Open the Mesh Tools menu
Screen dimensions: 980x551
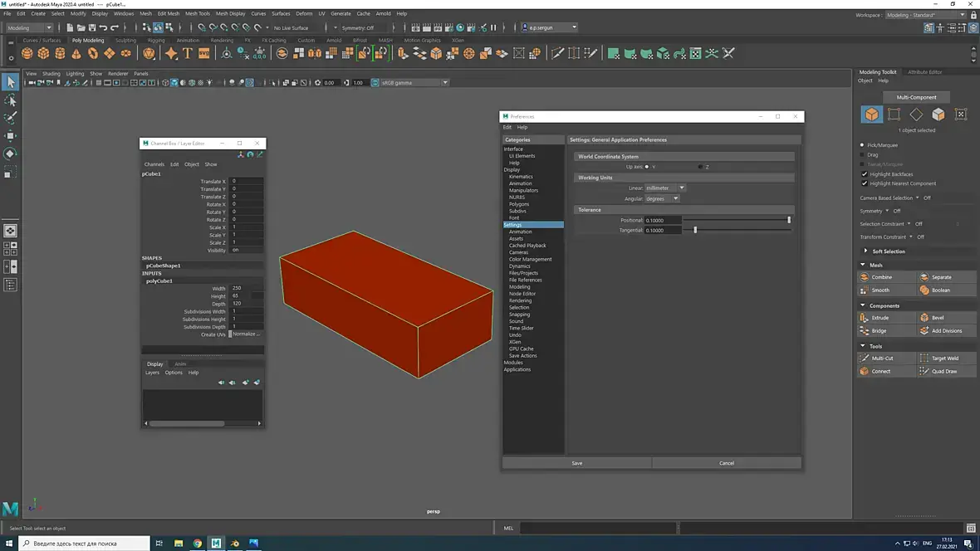pos(198,13)
